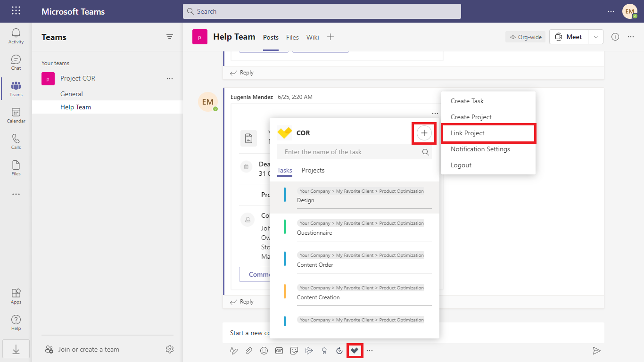The image size is (644, 362).
Task: Choose Link Project menu item
Action: 488,133
